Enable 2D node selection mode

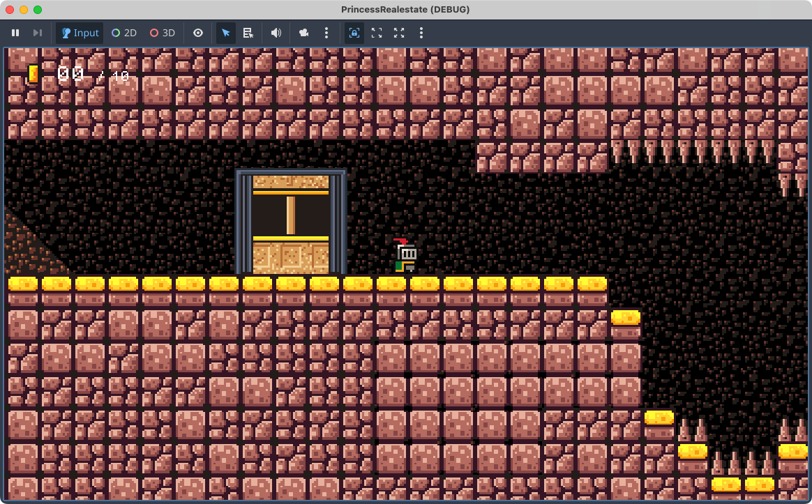point(124,33)
